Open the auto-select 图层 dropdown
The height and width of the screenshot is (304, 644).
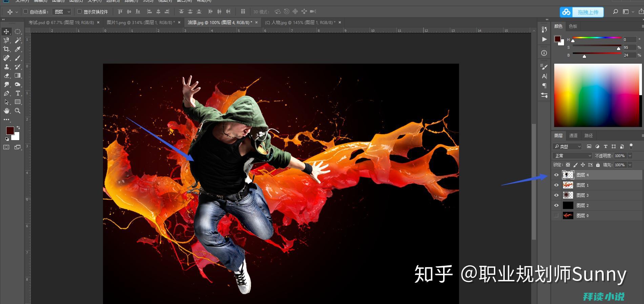[x=62, y=12]
